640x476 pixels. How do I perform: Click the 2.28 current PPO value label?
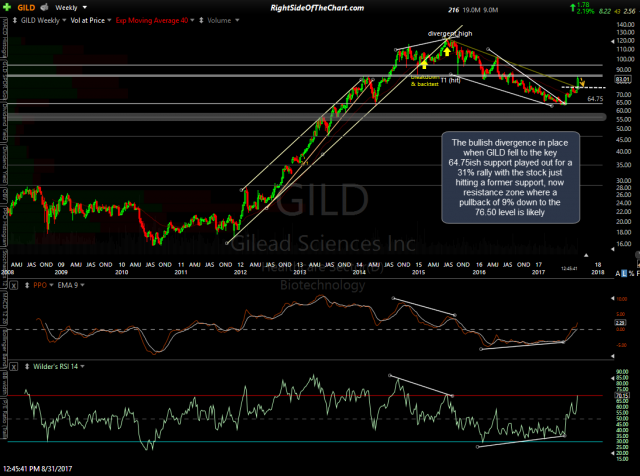(x=620, y=323)
